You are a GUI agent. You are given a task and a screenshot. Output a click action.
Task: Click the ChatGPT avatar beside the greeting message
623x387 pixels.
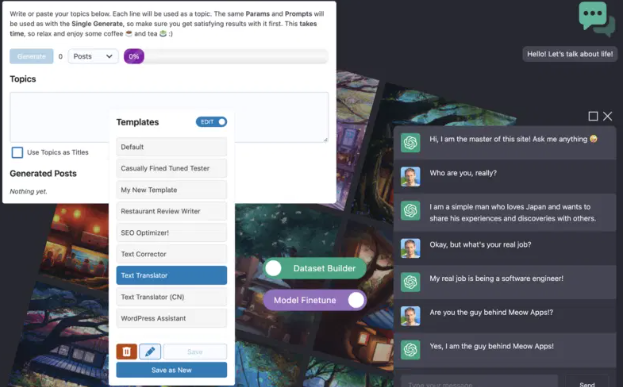tap(410, 143)
